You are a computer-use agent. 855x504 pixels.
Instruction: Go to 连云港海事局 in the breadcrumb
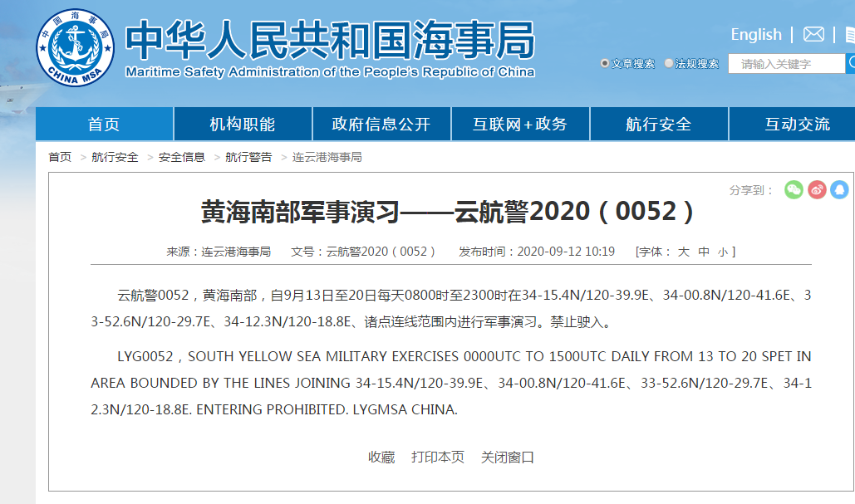(327, 157)
